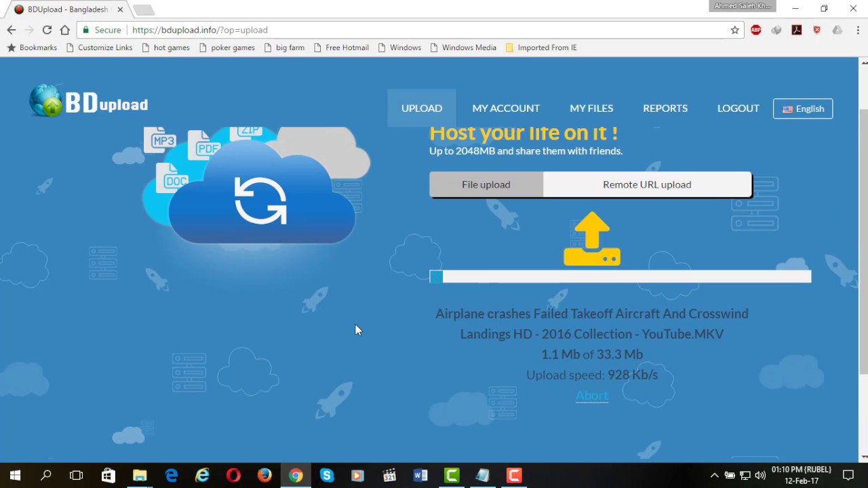Go to the browser Home page
Screen dimensions: 868x488
coord(65,30)
